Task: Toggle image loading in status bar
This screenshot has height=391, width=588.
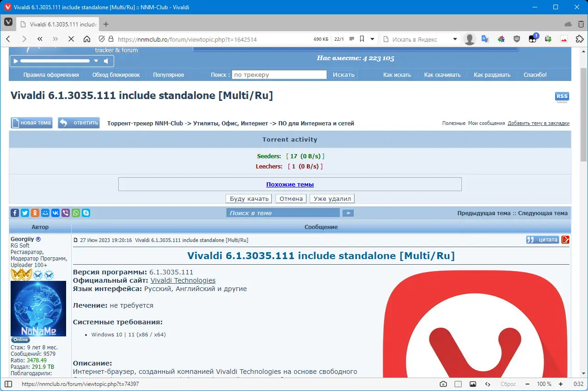Action: coord(473,384)
